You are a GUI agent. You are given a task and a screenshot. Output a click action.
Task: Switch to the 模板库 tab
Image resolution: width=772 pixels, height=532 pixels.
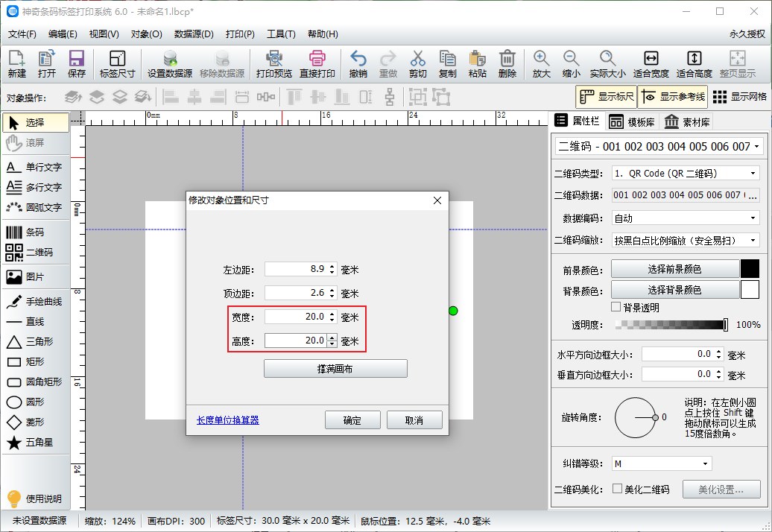tap(632, 121)
